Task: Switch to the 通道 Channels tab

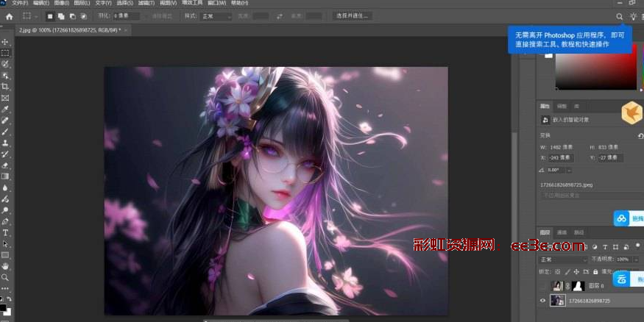Action: pos(561,232)
